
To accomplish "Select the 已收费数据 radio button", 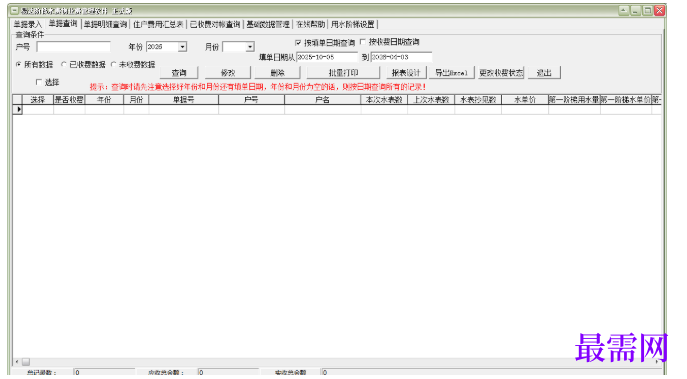I will tap(64, 64).
